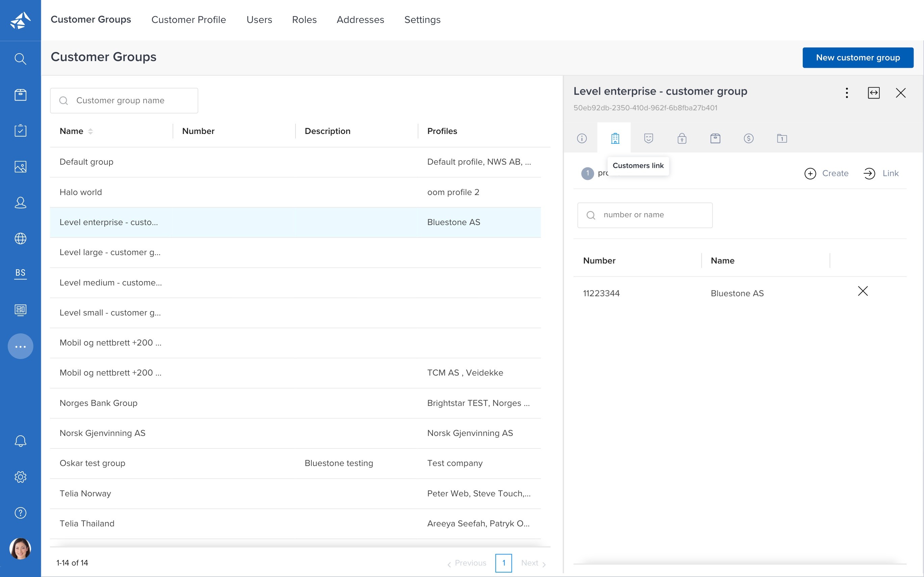Viewport: 924px width, 577px height.
Task: Click New customer group button
Action: pyautogui.click(x=857, y=58)
